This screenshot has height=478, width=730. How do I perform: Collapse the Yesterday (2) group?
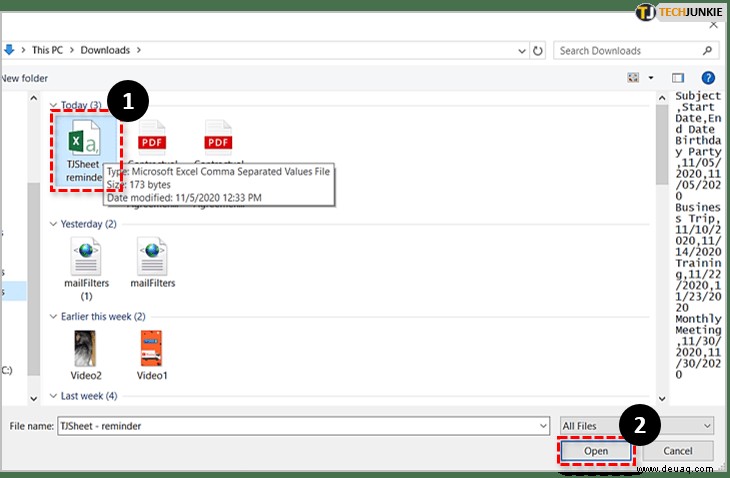point(53,224)
